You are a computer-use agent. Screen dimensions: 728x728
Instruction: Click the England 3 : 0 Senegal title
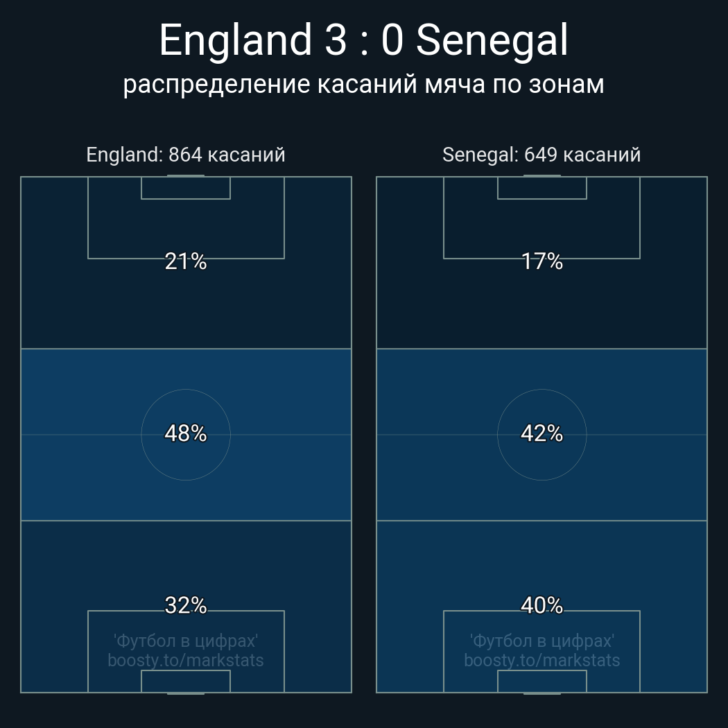[x=363, y=40]
